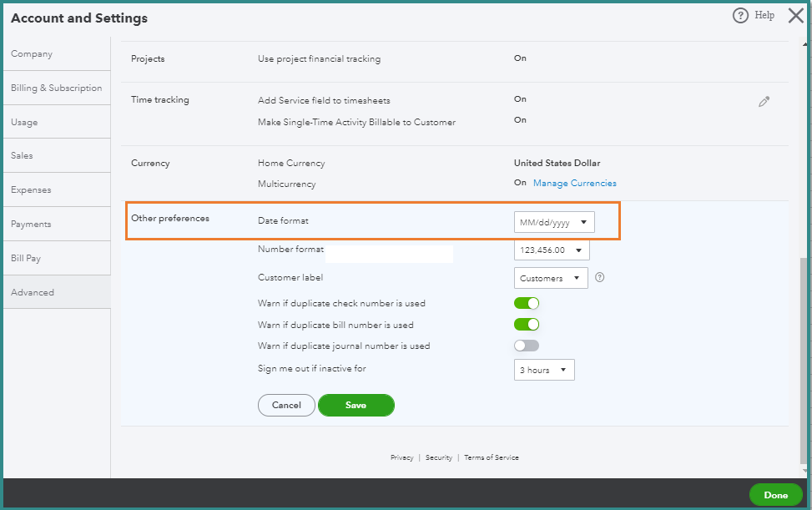
Task: Switch to the Company tab
Action: [32, 54]
